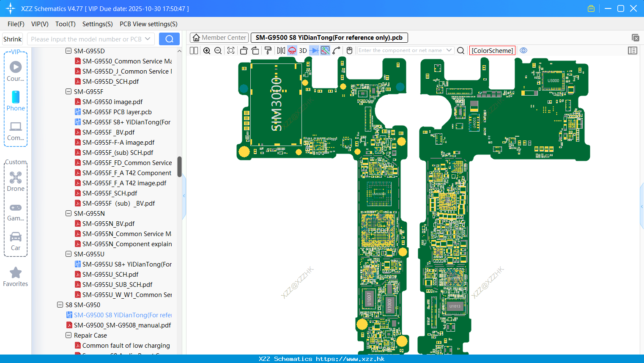
Task: Click the Shrink button
Action: (x=13, y=39)
